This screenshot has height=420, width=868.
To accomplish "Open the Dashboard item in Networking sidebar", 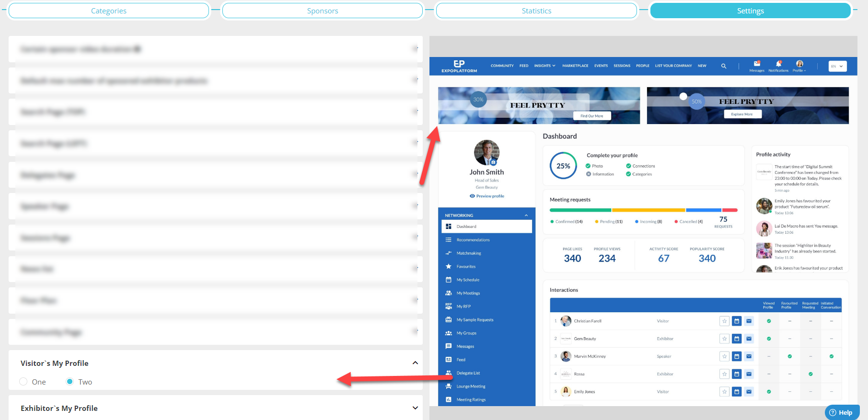I will click(x=486, y=227).
